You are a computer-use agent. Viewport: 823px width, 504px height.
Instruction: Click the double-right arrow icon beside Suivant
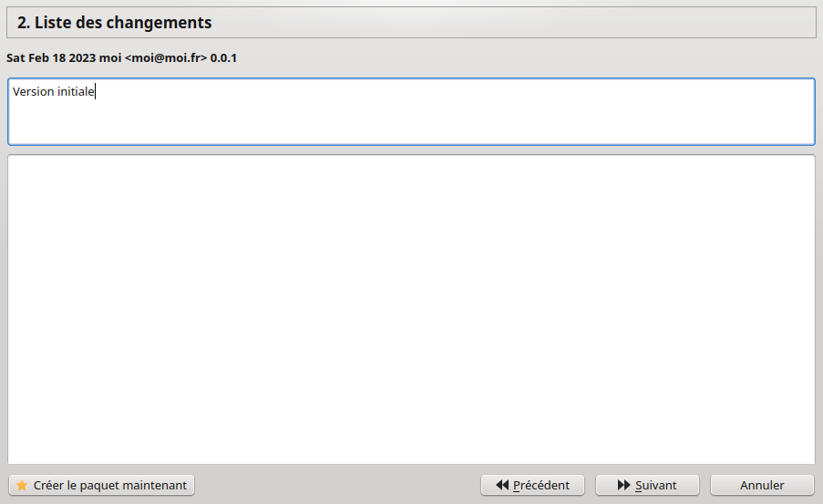click(x=623, y=485)
